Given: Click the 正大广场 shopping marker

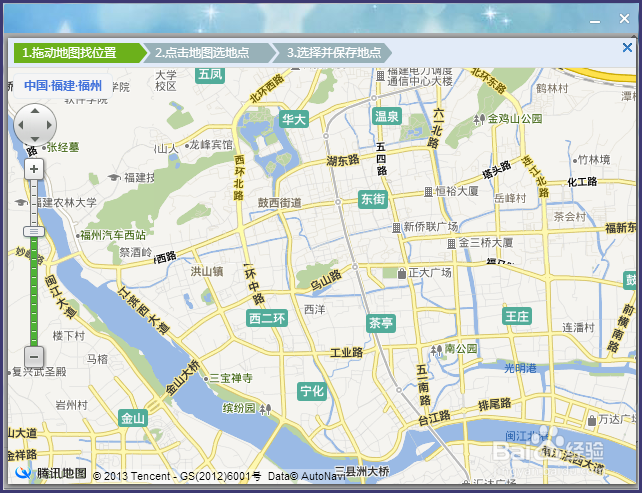Looking at the screenshot, I should [425, 273].
